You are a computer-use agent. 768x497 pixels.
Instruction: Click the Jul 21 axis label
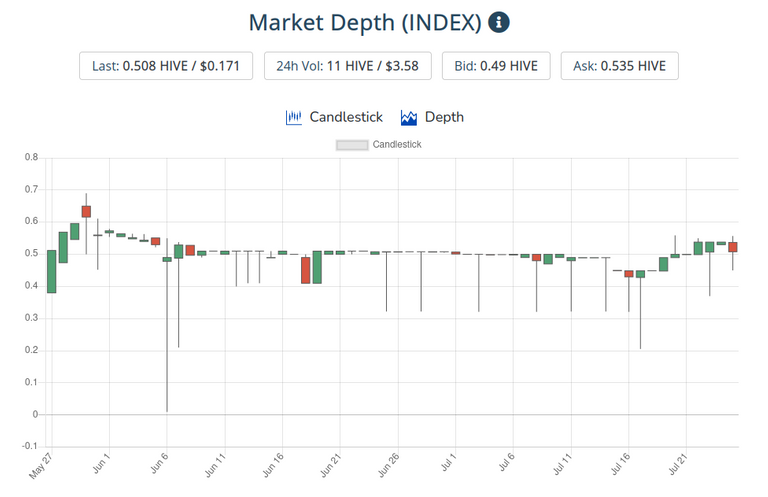pos(678,464)
